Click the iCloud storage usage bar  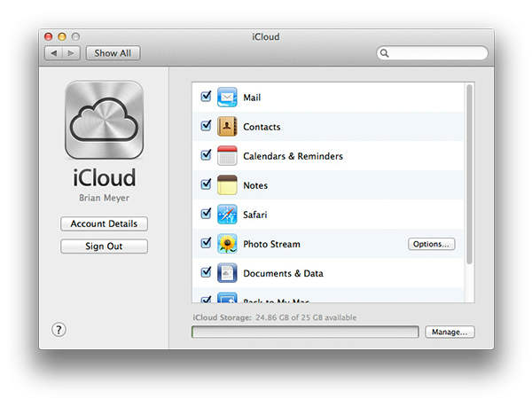[305, 332]
